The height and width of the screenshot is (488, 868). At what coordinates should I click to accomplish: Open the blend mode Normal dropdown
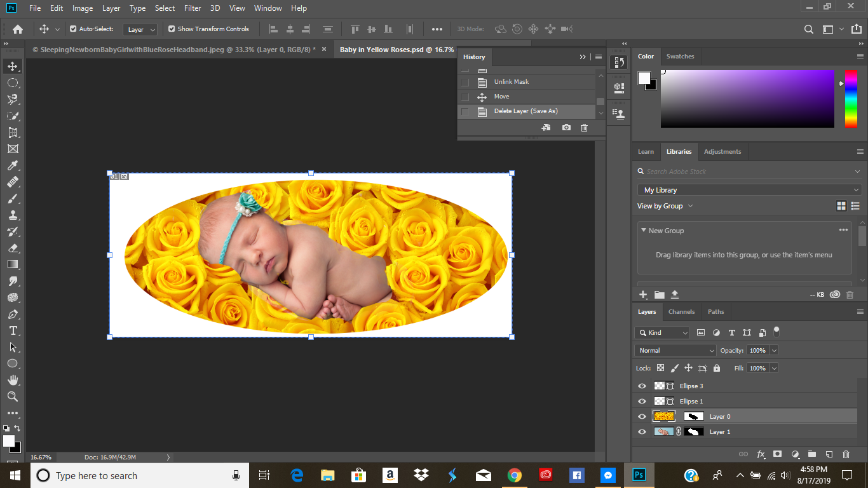tap(675, 351)
